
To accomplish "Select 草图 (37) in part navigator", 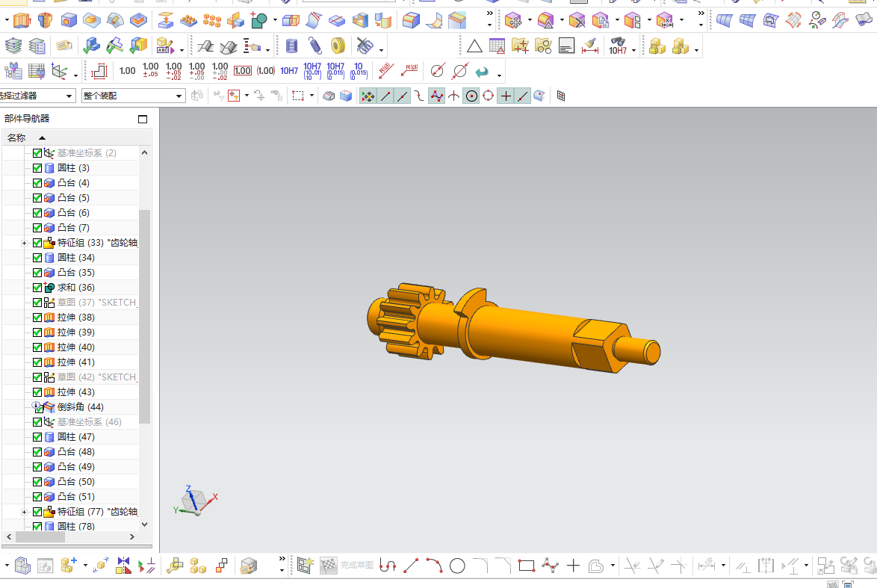I will coord(96,303).
